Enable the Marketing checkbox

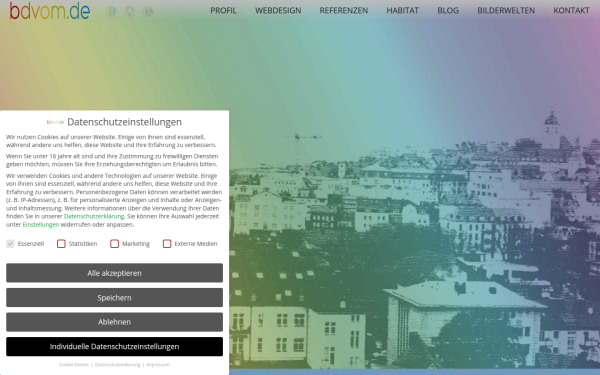[x=114, y=244]
